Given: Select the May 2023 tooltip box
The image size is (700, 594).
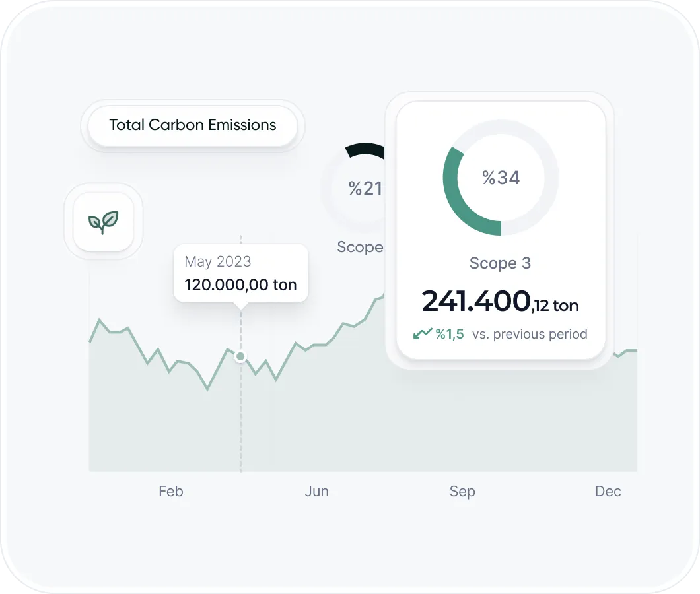Looking at the screenshot, I should (241, 273).
